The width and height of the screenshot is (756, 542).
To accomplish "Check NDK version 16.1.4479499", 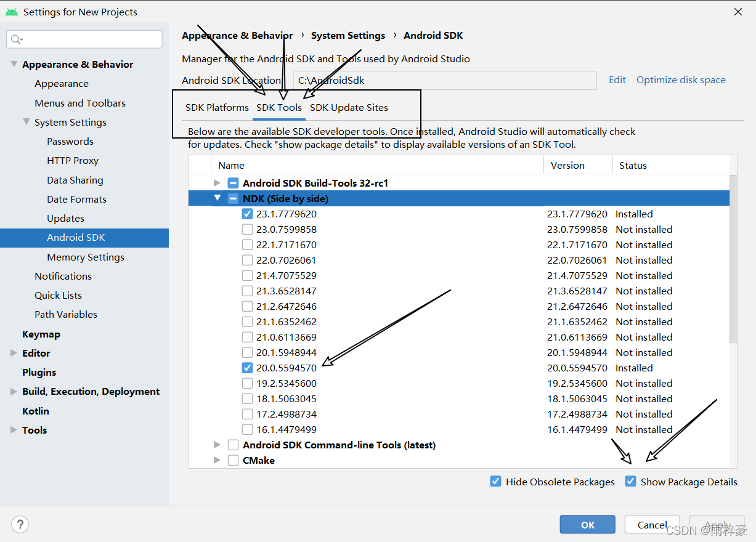I will tap(248, 429).
